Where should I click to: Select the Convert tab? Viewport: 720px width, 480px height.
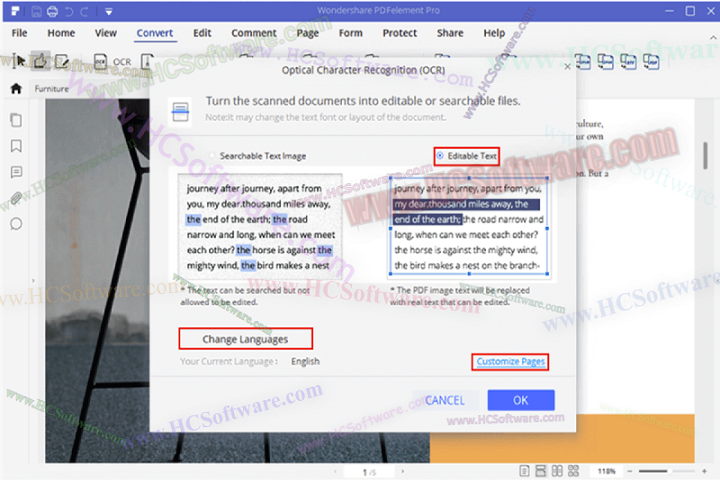click(155, 33)
